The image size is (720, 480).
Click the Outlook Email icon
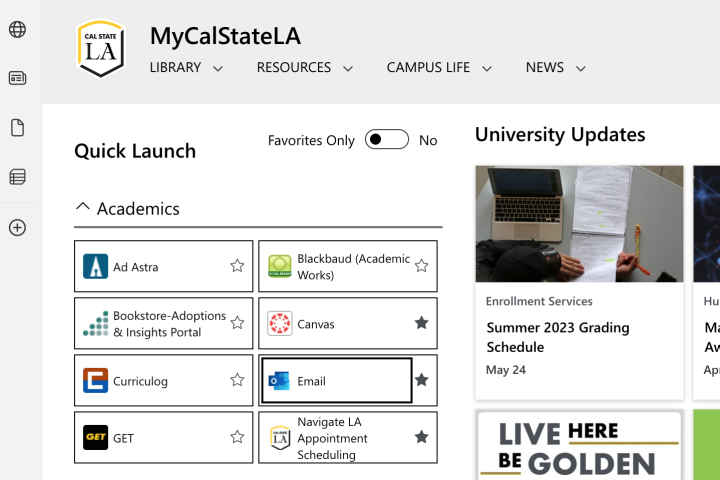pyautogui.click(x=279, y=381)
